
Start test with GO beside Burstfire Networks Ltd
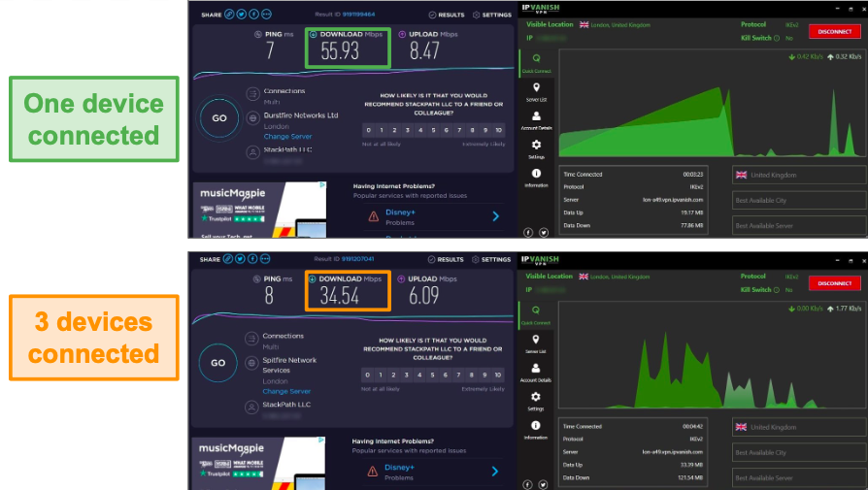[219, 117]
